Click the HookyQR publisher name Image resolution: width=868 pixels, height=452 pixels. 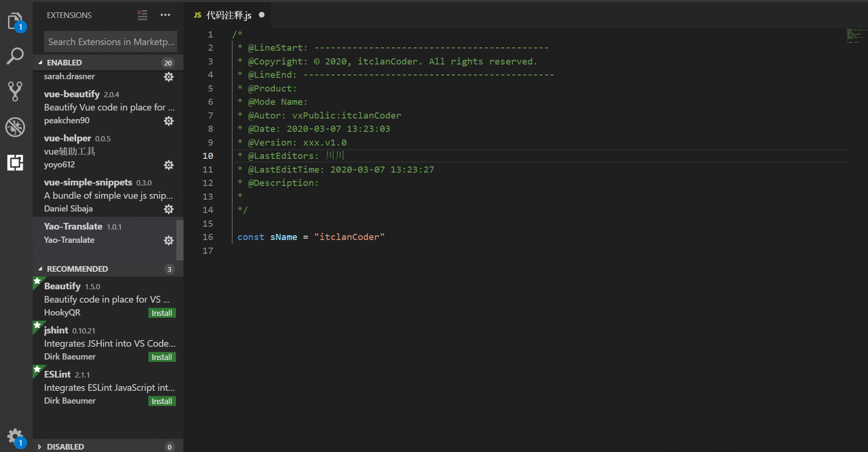(x=62, y=313)
